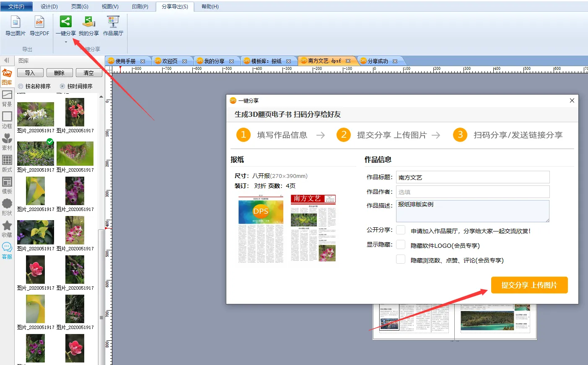Open the 文件(F) menu
Screen dimensions: 588x365
[16, 6]
